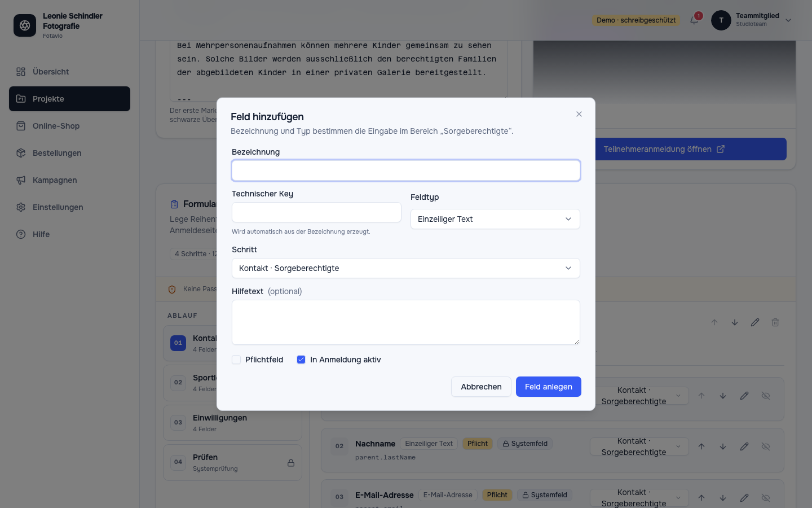Move the E-Mail-Adresse field down
This screenshot has width=812, height=508.
pos(723,498)
